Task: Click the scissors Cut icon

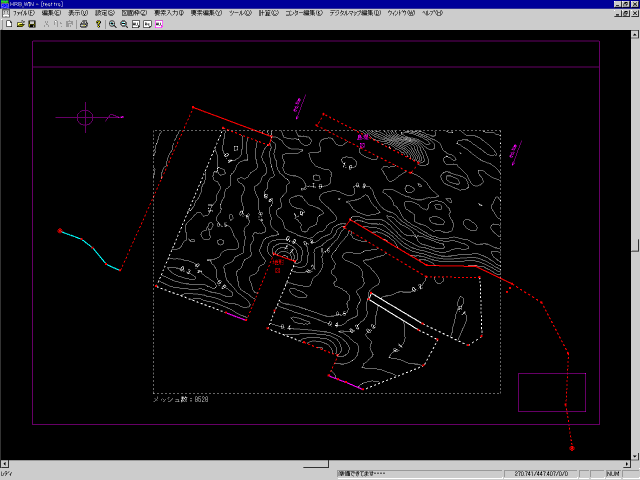Action: 46,23
